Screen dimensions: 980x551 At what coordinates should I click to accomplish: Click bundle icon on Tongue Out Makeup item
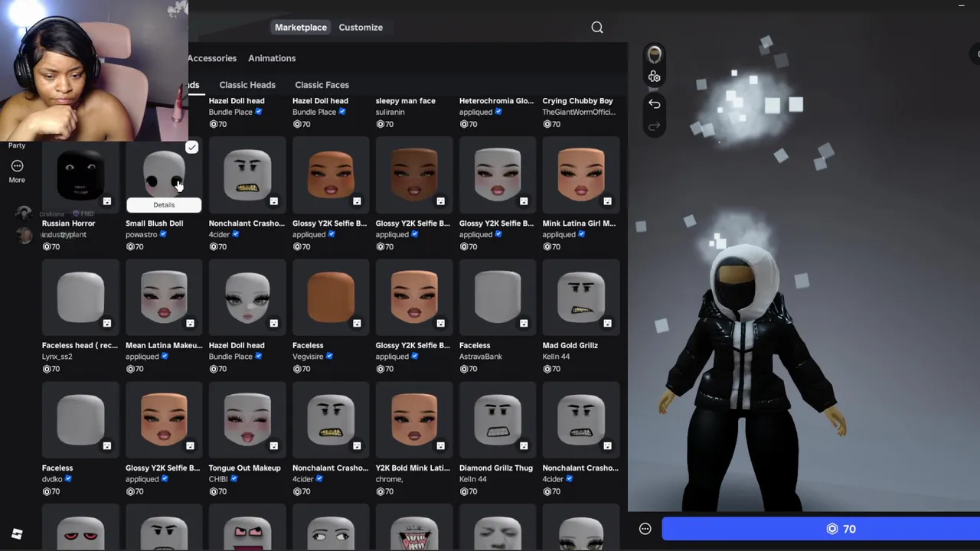tap(274, 446)
